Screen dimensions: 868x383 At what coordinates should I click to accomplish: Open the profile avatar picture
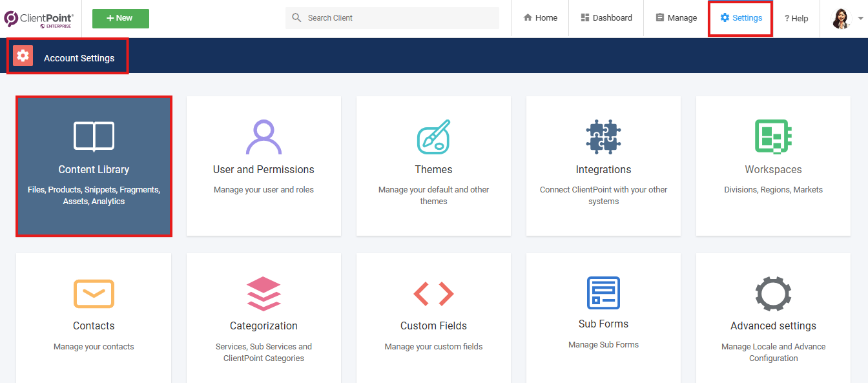click(842, 19)
